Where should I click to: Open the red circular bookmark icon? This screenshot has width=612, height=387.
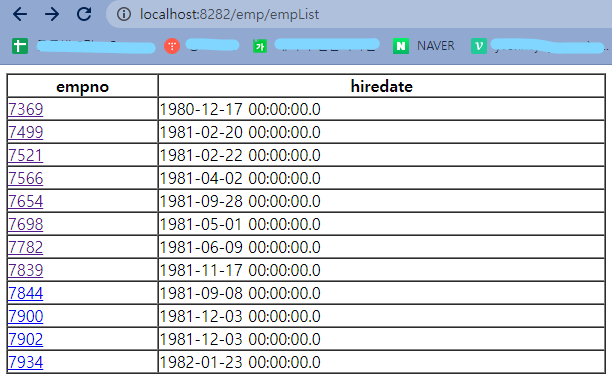coord(172,46)
